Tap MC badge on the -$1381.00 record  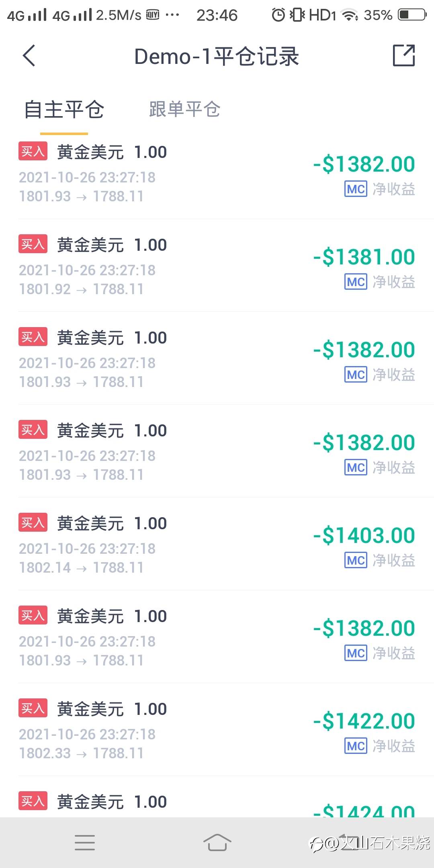(x=356, y=282)
